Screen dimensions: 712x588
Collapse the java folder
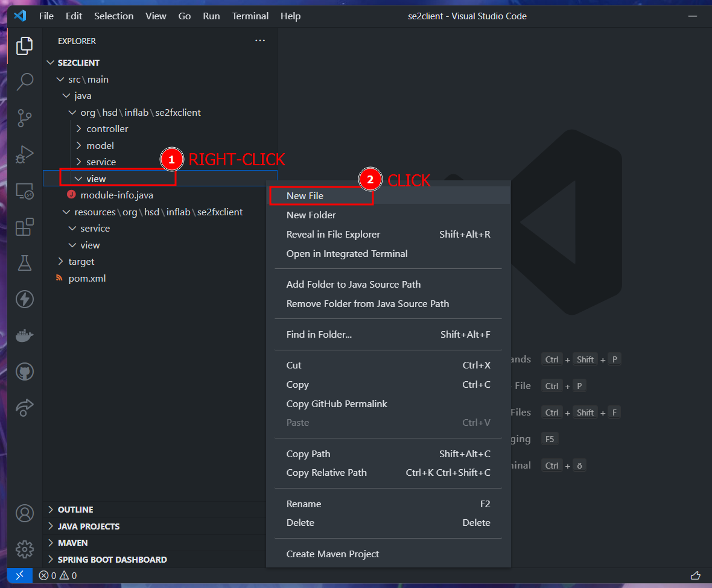click(x=66, y=96)
